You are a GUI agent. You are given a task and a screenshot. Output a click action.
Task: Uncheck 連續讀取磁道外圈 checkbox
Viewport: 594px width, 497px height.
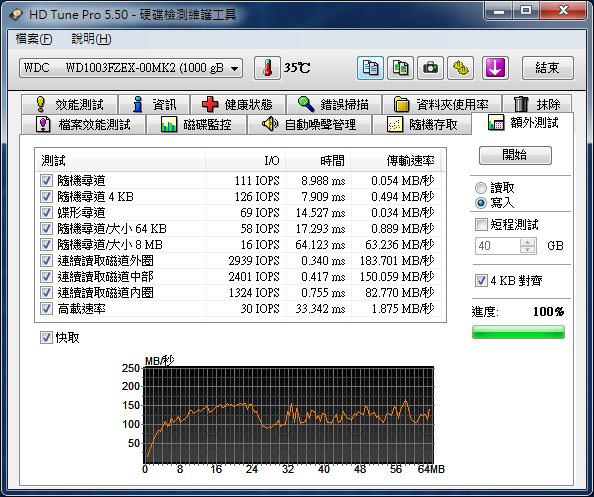point(46,260)
